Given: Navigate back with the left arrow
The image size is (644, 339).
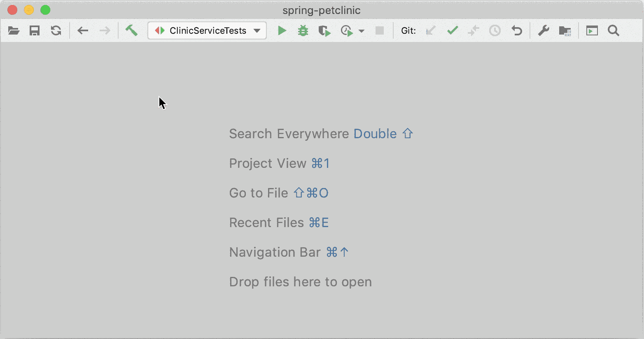Looking at the screenshot, I should [83, 31].
